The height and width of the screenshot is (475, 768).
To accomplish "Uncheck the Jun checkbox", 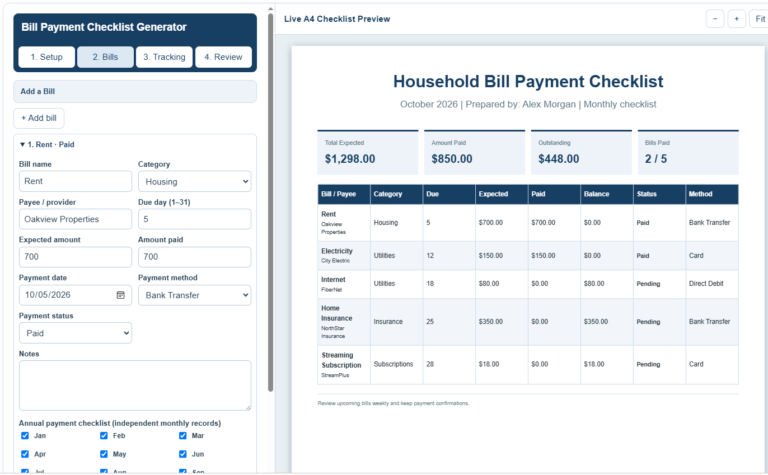I will 183,454.
